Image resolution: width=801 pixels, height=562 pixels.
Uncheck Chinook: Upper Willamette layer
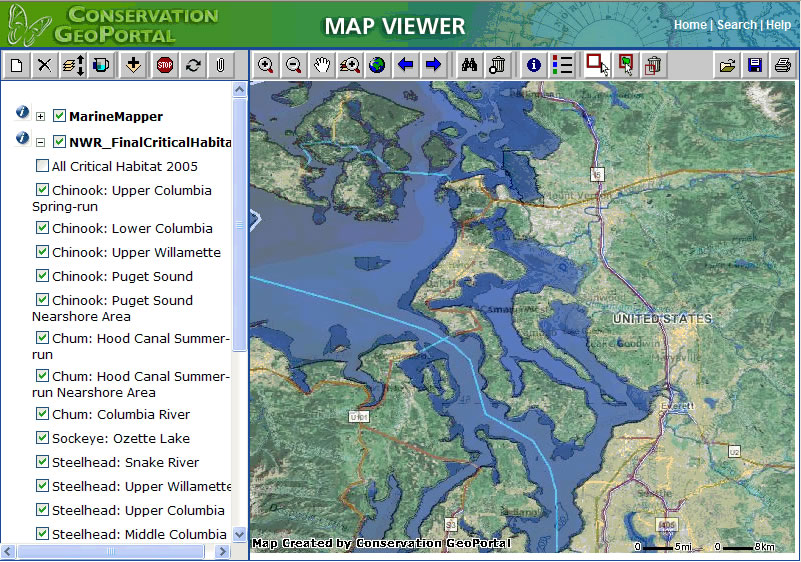pos(42,251)
